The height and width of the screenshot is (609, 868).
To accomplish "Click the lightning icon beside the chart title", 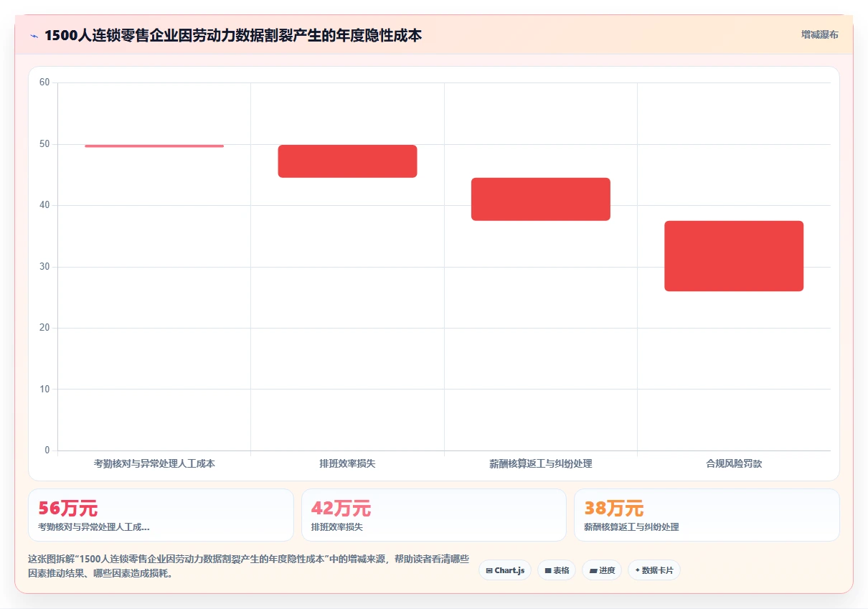I will click(x=34, y=35).
